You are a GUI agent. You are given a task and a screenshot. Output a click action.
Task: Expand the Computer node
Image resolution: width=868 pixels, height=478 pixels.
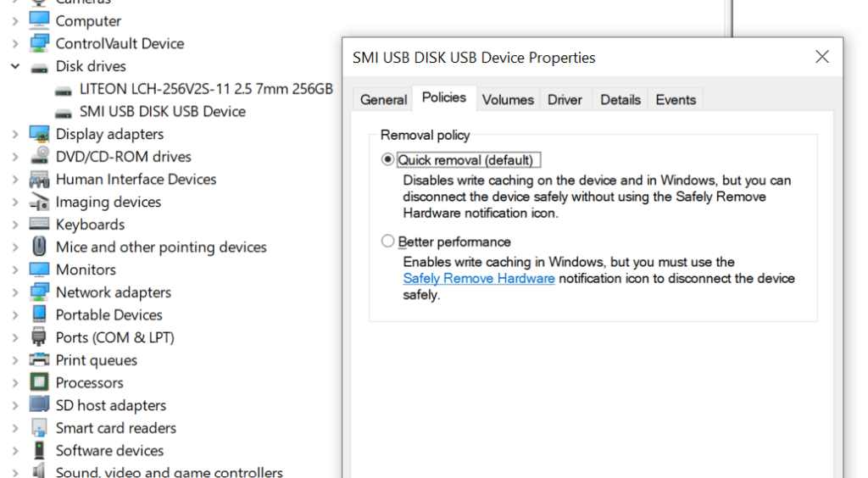[x=15, y=21]
